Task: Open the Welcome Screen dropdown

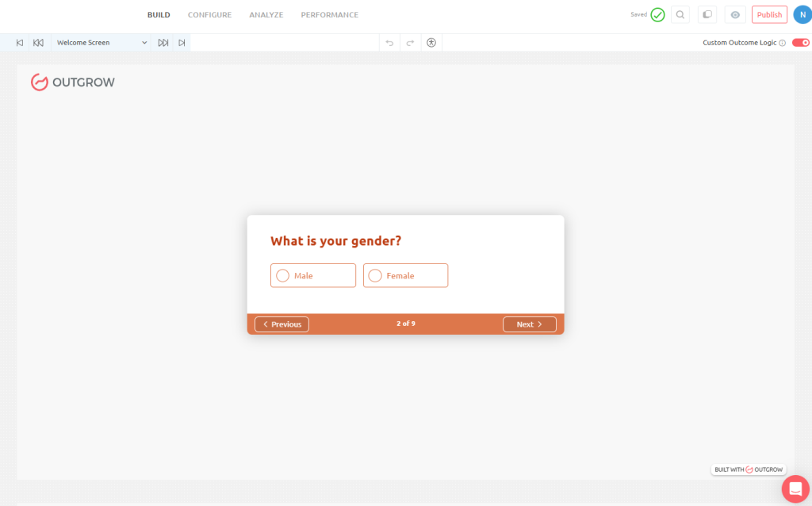Action: pos(101,43)
